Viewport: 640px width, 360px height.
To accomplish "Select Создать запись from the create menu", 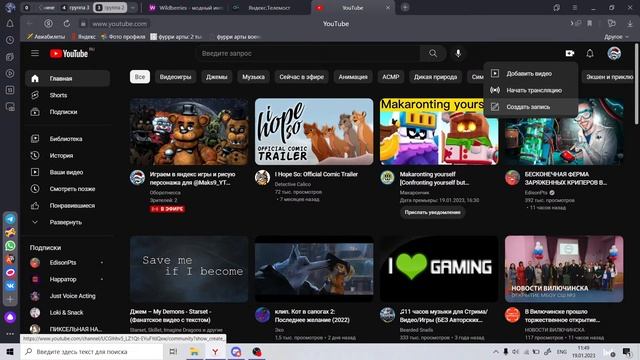I will 530,107.
